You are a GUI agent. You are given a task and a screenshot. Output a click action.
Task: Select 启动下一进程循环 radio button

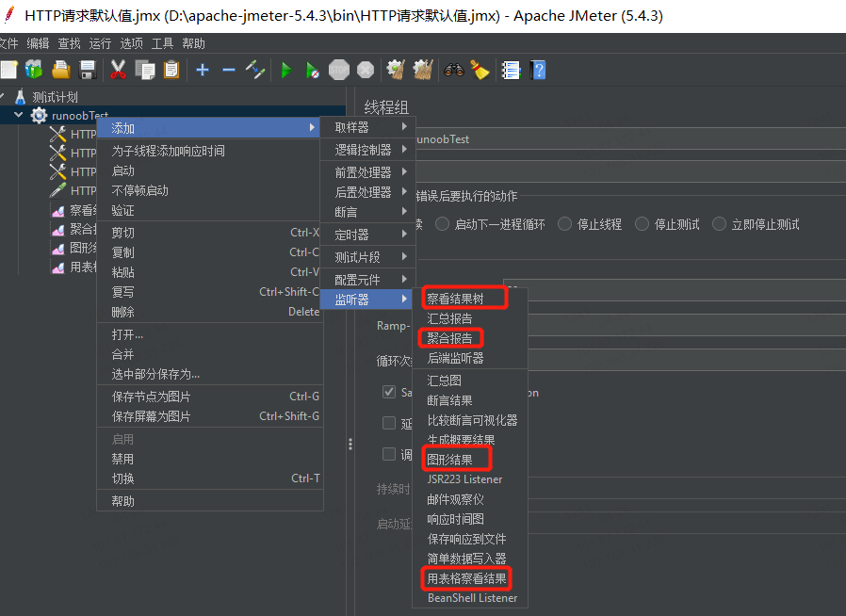coord(443,224)
